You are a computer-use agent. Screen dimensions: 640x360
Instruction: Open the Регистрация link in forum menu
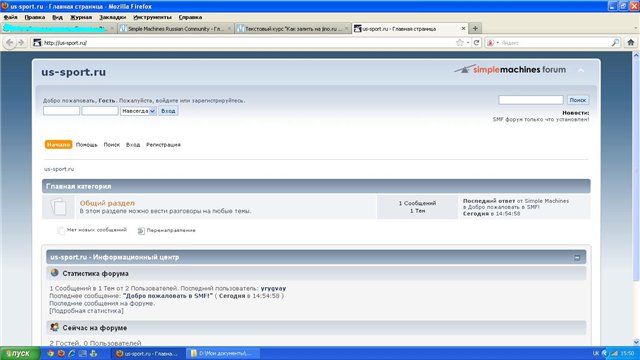pyautogui.click(x=163, y=145)
